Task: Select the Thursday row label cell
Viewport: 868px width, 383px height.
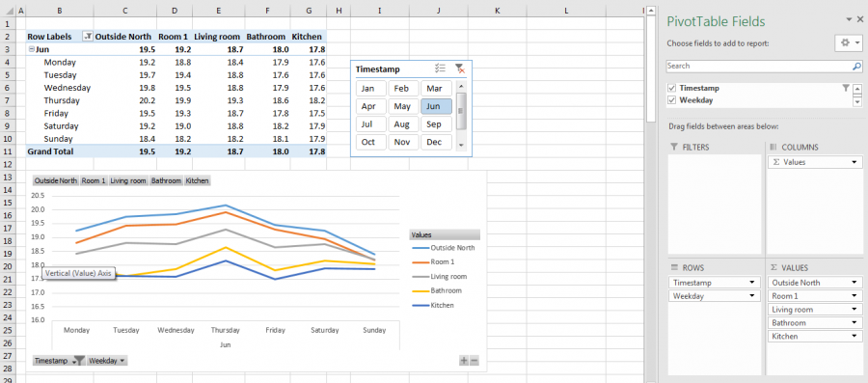Action: click(x=60, y=100)
